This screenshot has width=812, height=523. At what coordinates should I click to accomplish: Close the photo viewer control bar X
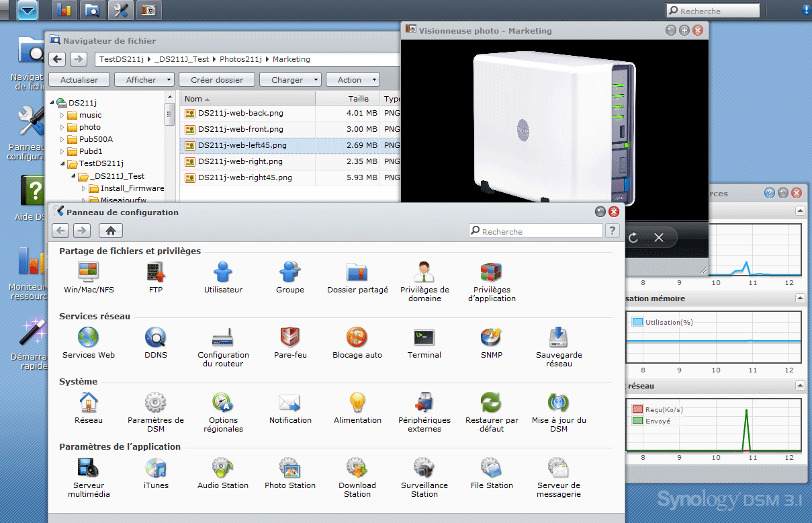pyautogui.click(x=659, y=237)
